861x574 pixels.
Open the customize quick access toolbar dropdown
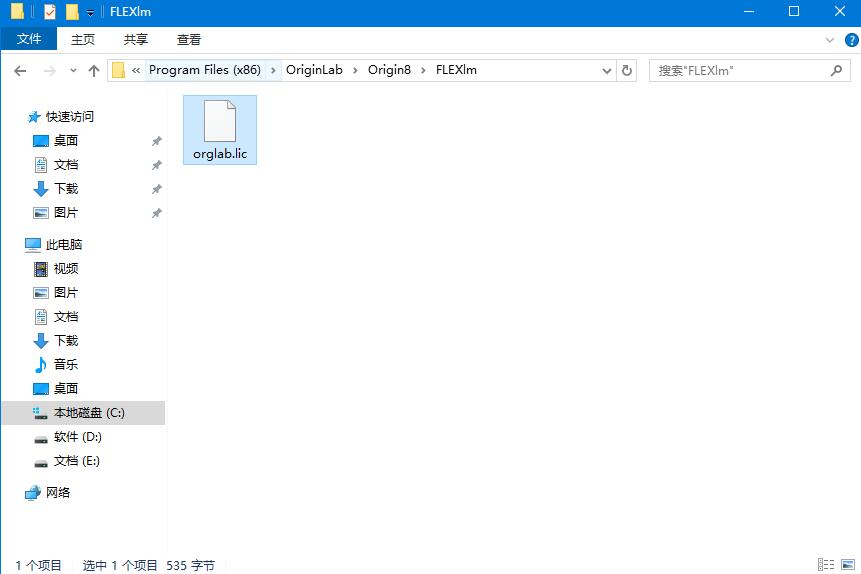90,13
